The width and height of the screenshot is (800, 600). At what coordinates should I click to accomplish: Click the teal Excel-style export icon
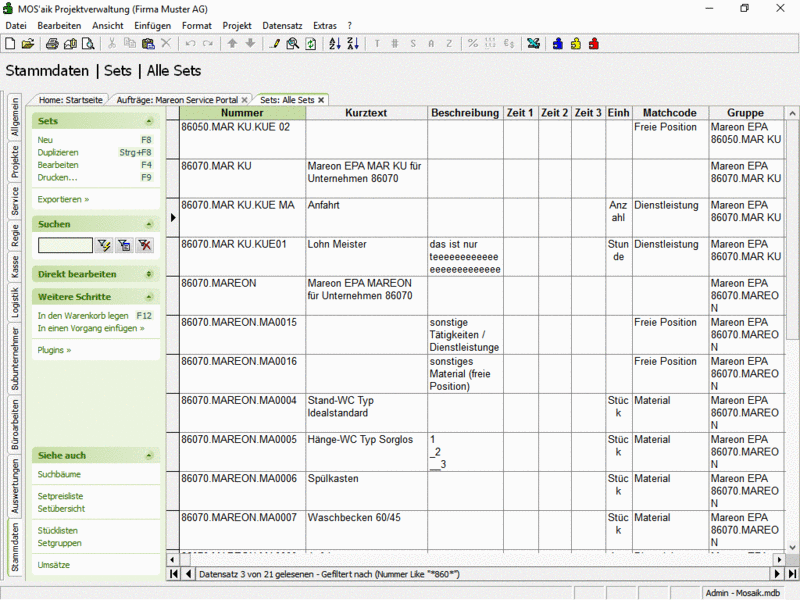tap(534, 44)
